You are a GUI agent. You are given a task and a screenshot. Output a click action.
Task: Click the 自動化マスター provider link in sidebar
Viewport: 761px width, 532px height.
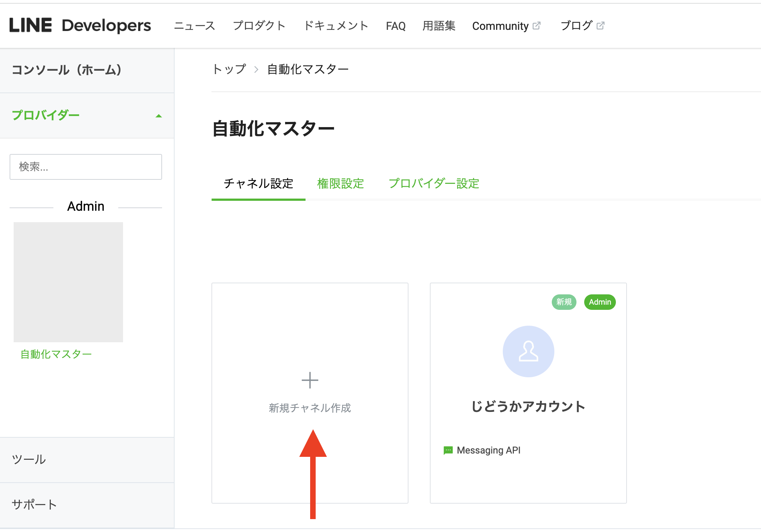[x=56, y=354]
